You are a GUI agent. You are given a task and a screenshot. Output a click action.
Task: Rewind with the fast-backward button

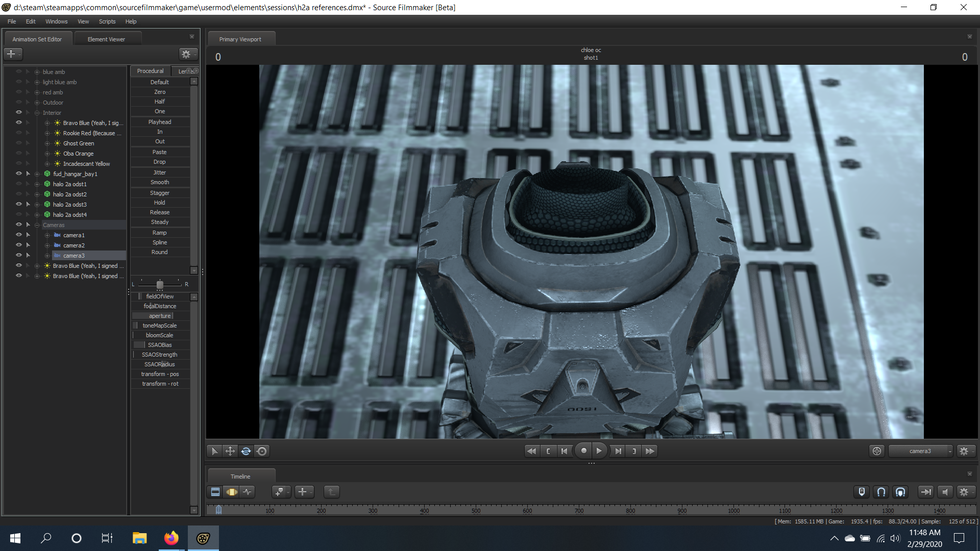(x=531, y=451)
